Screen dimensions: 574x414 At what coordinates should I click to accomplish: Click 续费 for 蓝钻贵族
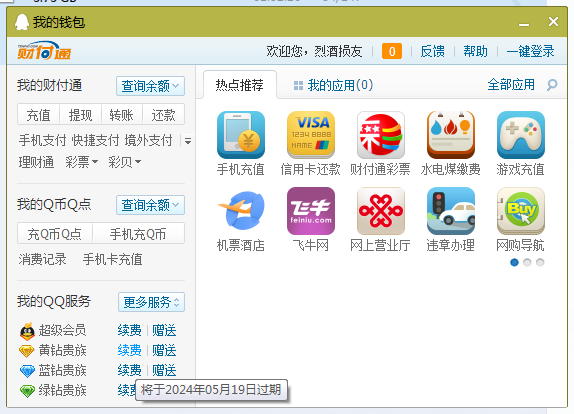130,370
